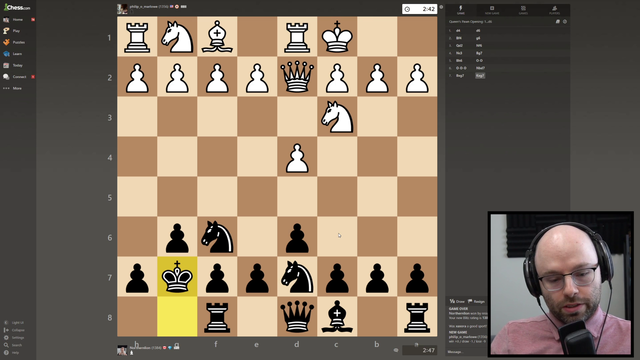The height and width of the screenshot is (360, 640).
Task: Click the eye icon beside bottom clock
Action: pyautogui.click(x=396, y=350)
